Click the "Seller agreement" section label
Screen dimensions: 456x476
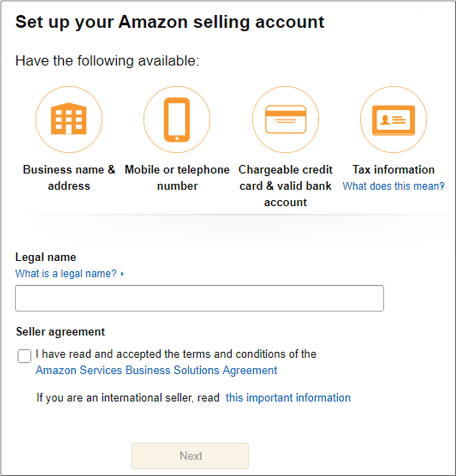[x=60, y=332]
